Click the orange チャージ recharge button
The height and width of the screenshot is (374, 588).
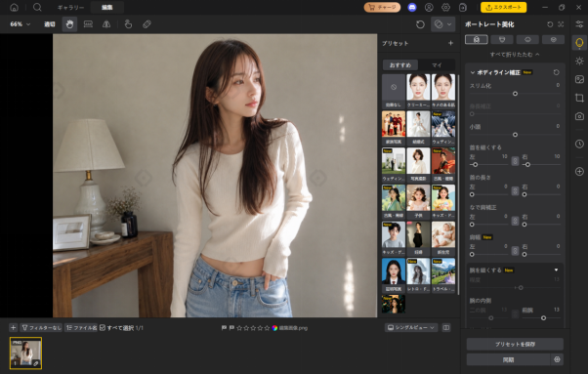point(382,7)
